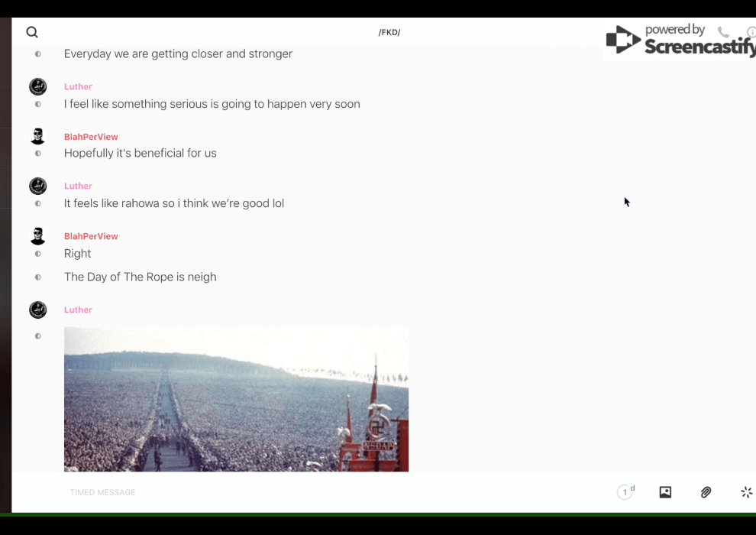Click Luther's avatar above the shared photo
The image size is (756, 535).
coord(37,310)
